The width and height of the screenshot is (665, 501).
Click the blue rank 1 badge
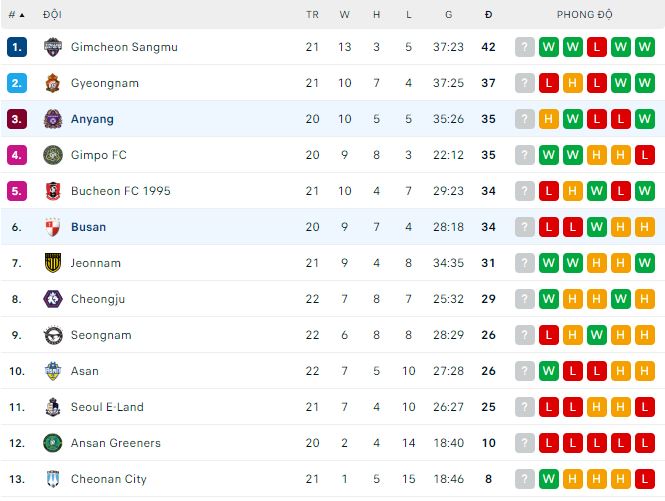pos(16,47)
